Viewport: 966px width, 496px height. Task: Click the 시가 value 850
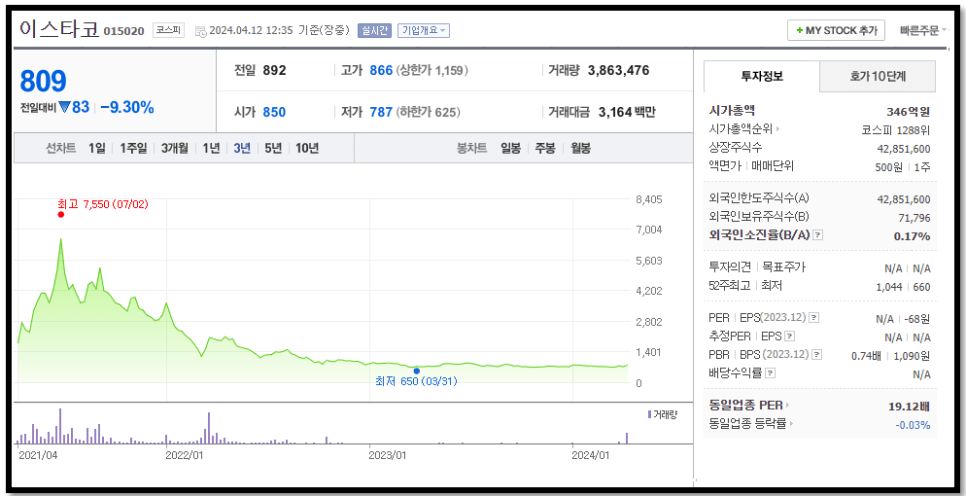(x=274, y=112)
